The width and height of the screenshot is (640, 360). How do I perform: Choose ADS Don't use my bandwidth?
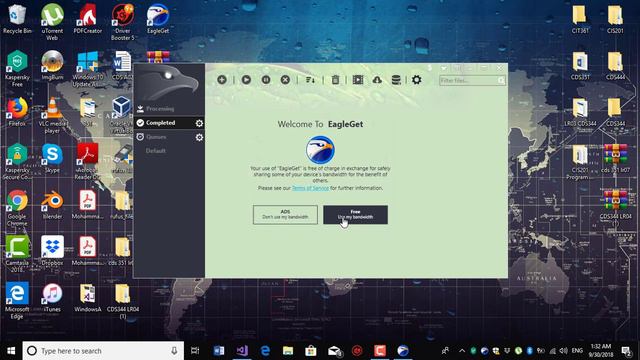pyautogui.click(x=285, y=215)
